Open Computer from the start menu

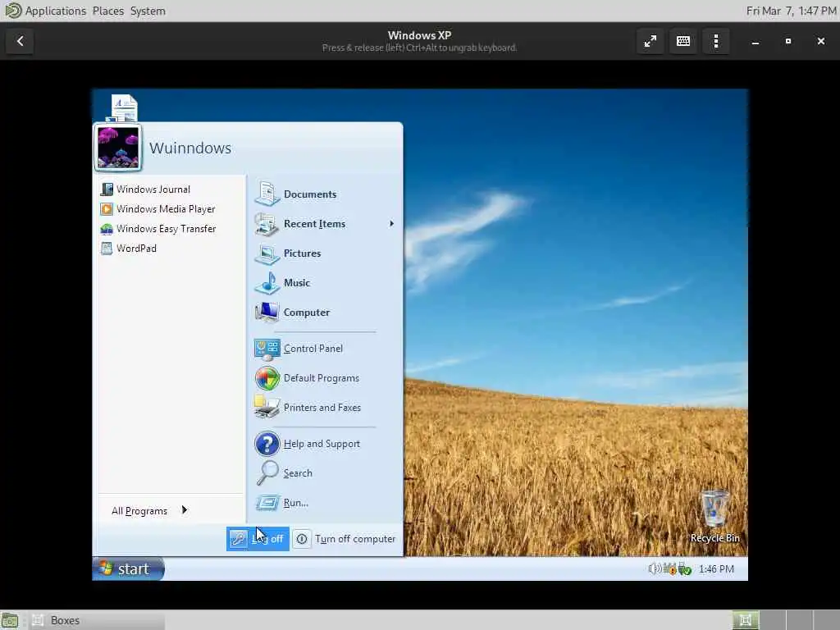(292, 313)
